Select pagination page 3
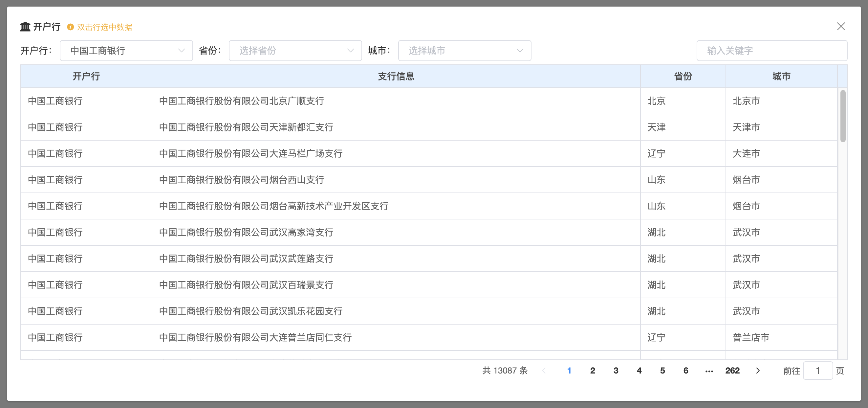Image resolution: width=868 pixels, height=408 pixels. [x=616, y=371]
